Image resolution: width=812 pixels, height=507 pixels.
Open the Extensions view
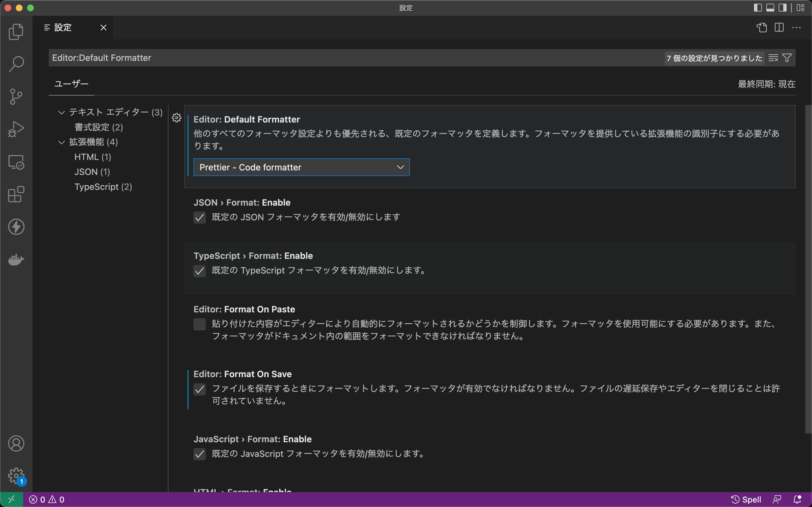click(x=16, y=194)
